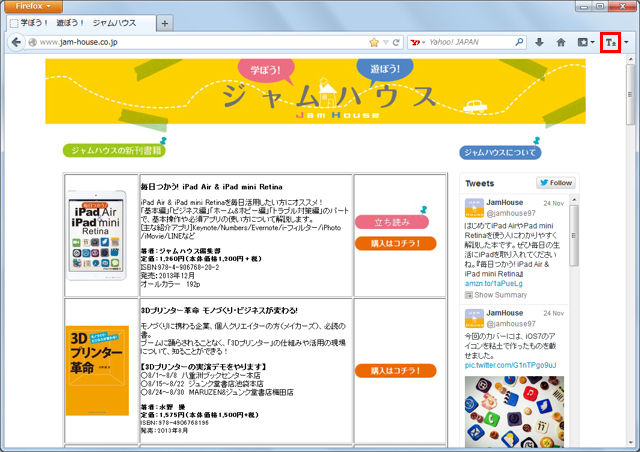Click the first tweet's 24 Nov date
Screen dimensions: 640x452
point(553,203)
